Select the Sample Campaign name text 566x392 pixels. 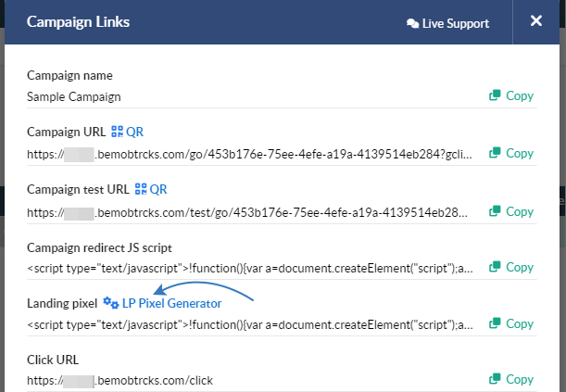[x=74, y=96]
